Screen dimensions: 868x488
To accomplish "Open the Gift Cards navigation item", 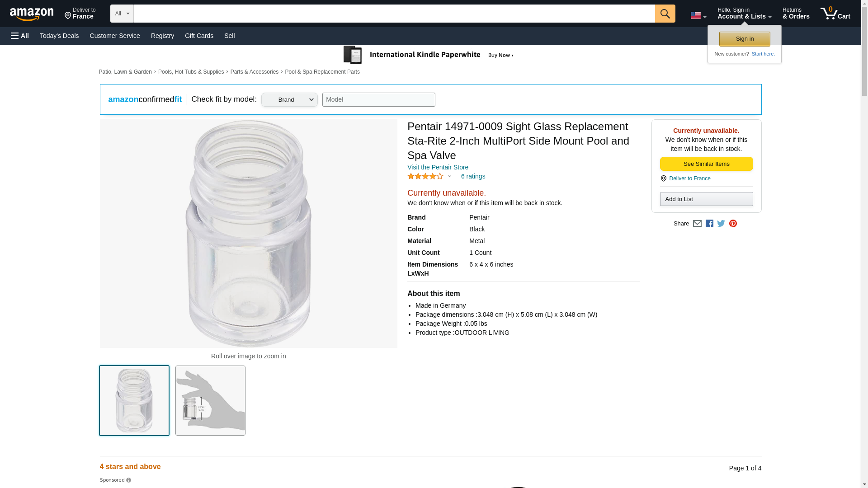I will tap(199, 36).
